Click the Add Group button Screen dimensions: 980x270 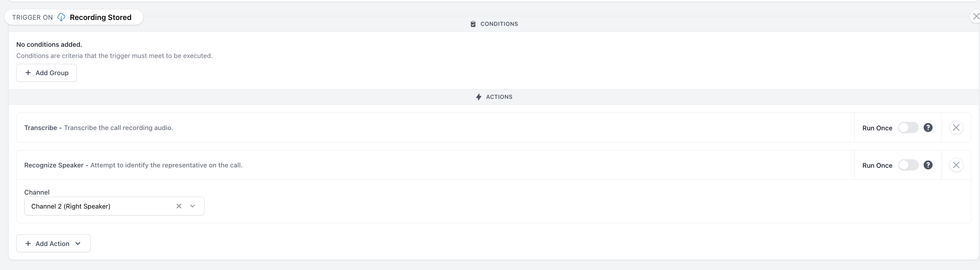pyautogui.click(x=47, y=73)
